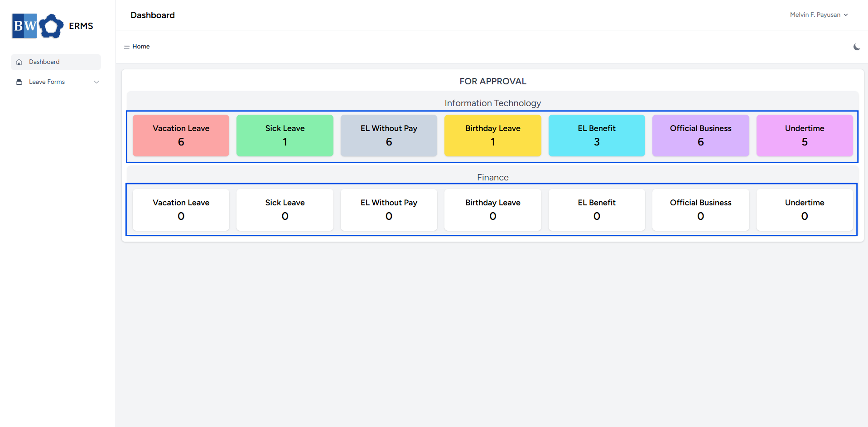Open the Leave Forms sidebar menu

56,82
